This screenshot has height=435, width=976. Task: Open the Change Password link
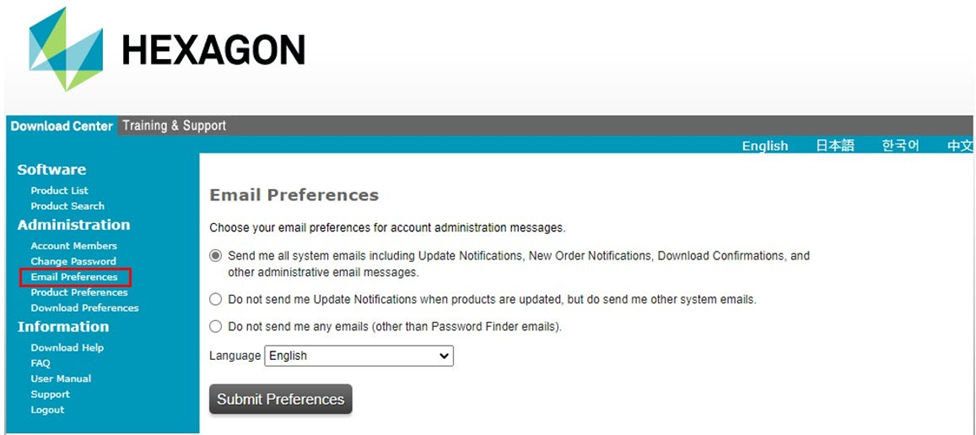pyautogui.click(x=73, y=261)
